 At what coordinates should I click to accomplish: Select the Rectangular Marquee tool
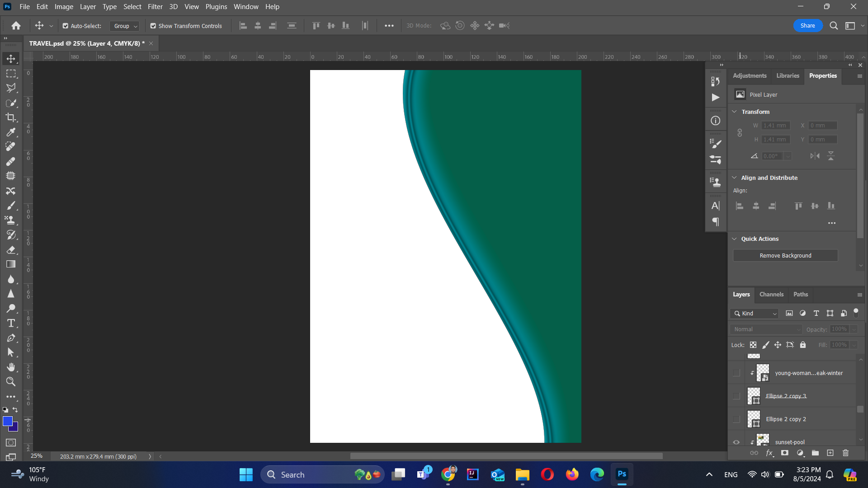click(11, 74)
